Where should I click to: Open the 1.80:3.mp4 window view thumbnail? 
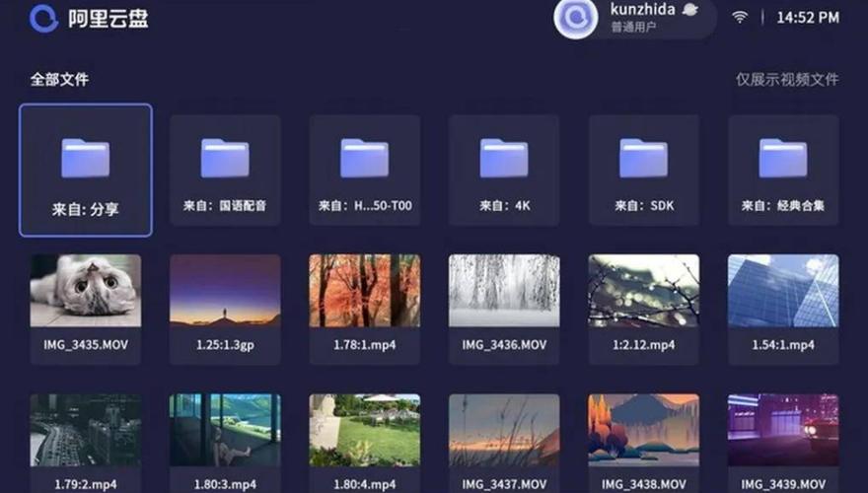tap(225, 430)
